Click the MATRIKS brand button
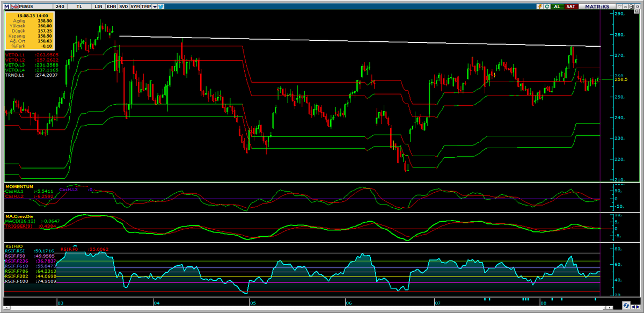The image size is (644, 313). (597, 6)
